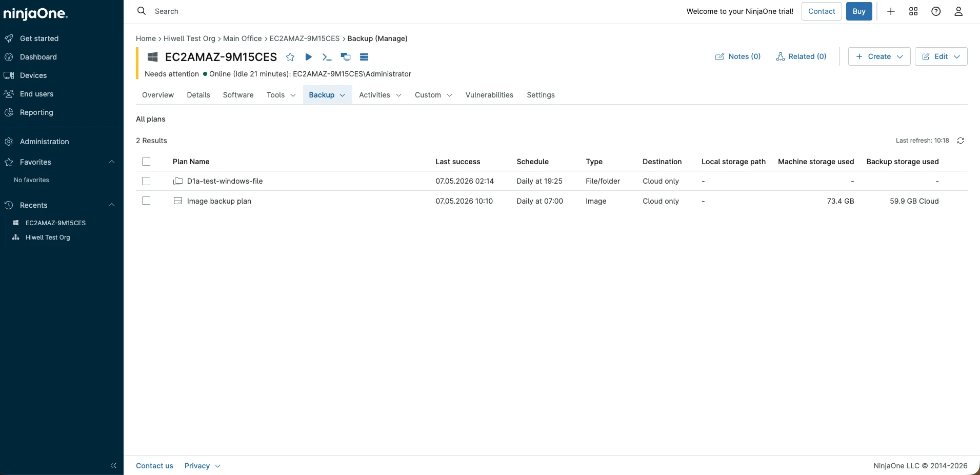Click the search magnifier icon
The width and height of the screenshot is (980, 475).
point(142,11)
